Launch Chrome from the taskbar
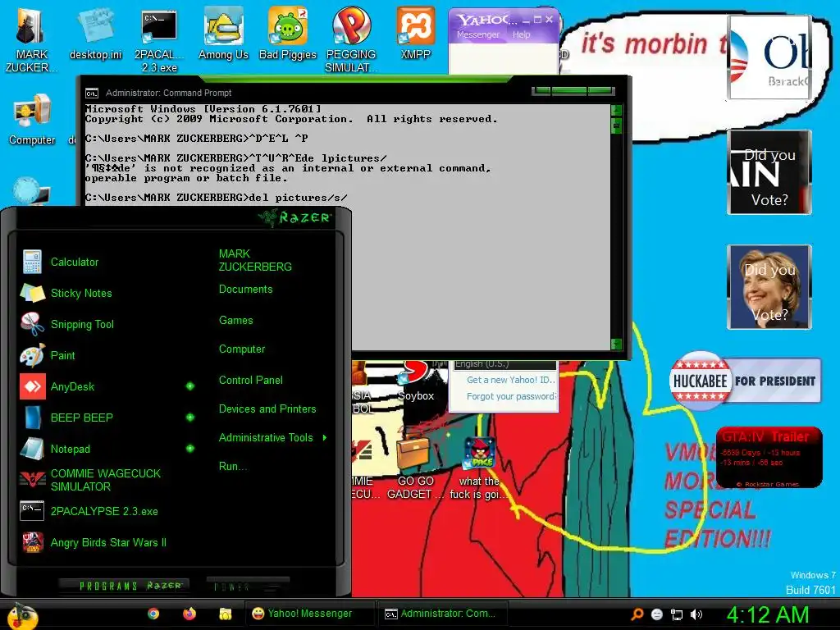 153,614
